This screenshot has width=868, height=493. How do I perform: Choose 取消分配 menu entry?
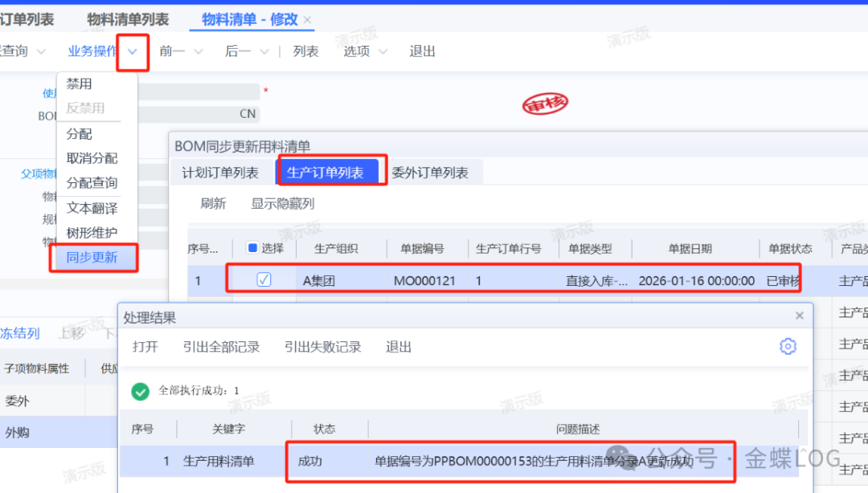click(92, 158)
